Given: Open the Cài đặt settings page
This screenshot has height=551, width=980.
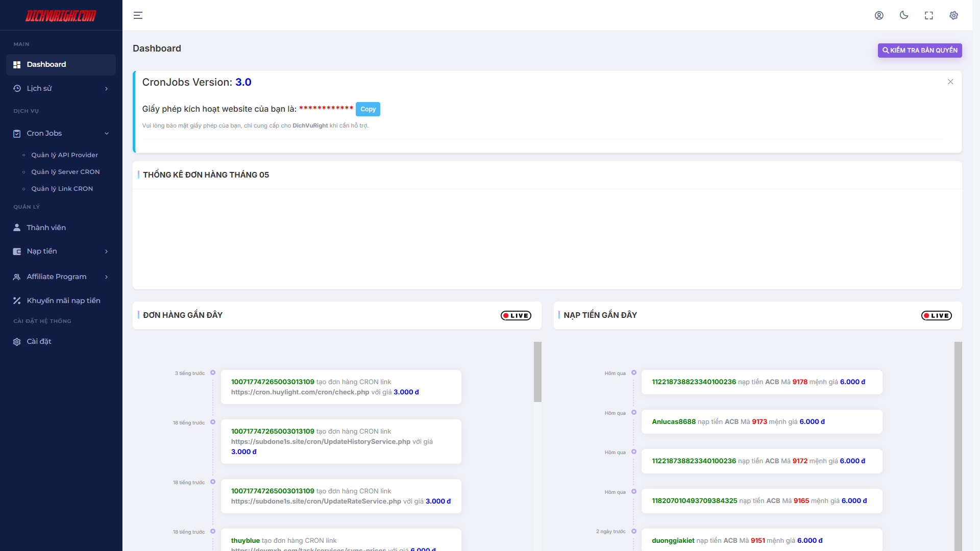Looking at the screenshot, I should click(x=39, y=341).
